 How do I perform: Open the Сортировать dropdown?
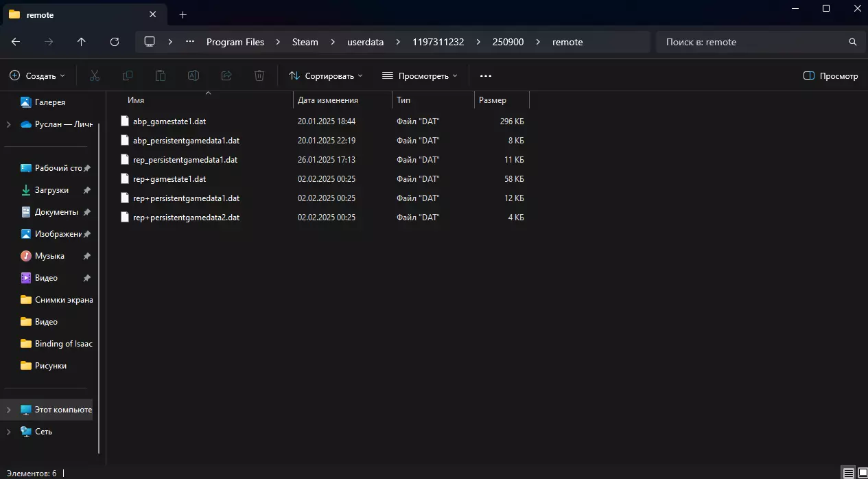[326, 76]
